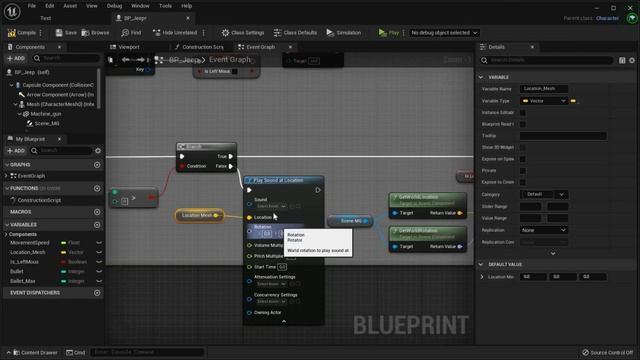Open Class Settings
This screenshot has width=640, height=360.
click(x=243, y=33)
